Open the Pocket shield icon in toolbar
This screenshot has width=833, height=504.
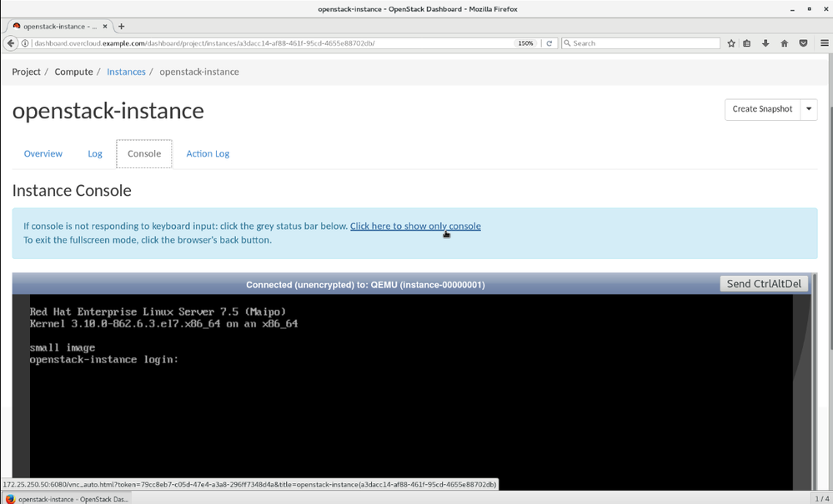pyautogui.click(x=803, y=43)
